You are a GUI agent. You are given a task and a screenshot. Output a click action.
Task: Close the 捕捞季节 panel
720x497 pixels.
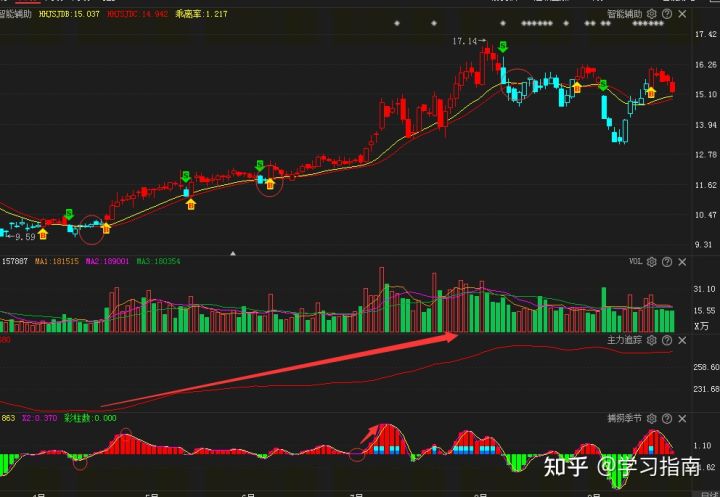click(x=682, y=418)
